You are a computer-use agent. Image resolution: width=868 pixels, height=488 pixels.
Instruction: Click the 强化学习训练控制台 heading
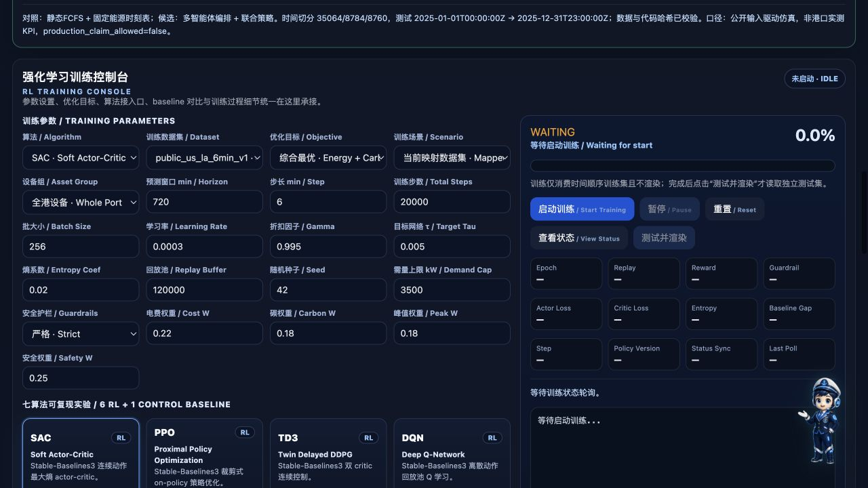point(75,77)
